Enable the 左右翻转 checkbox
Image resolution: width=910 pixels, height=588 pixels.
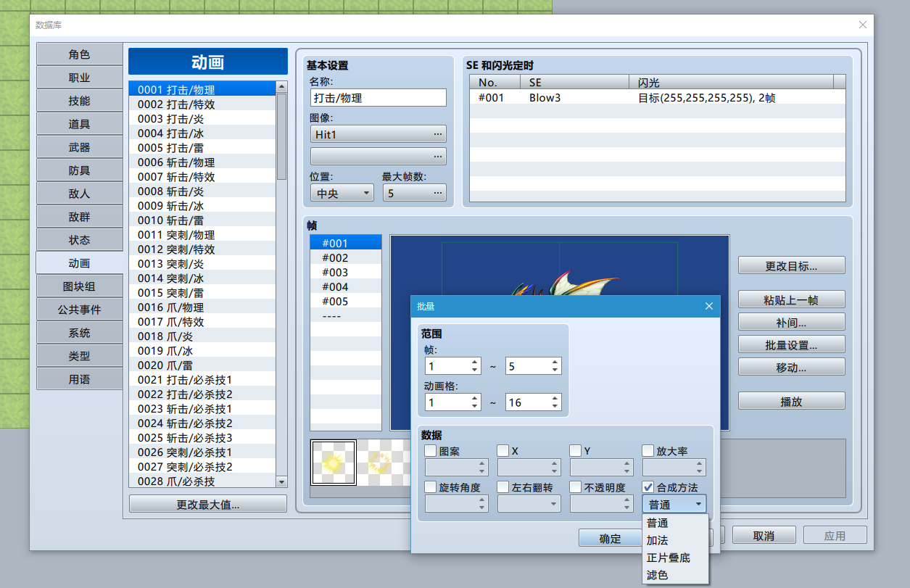(503, 487)
